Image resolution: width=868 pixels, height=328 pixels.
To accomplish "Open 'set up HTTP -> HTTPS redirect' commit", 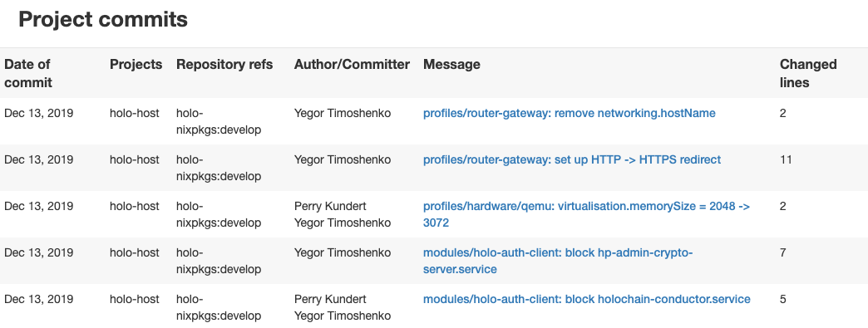I will pos(572,160).
